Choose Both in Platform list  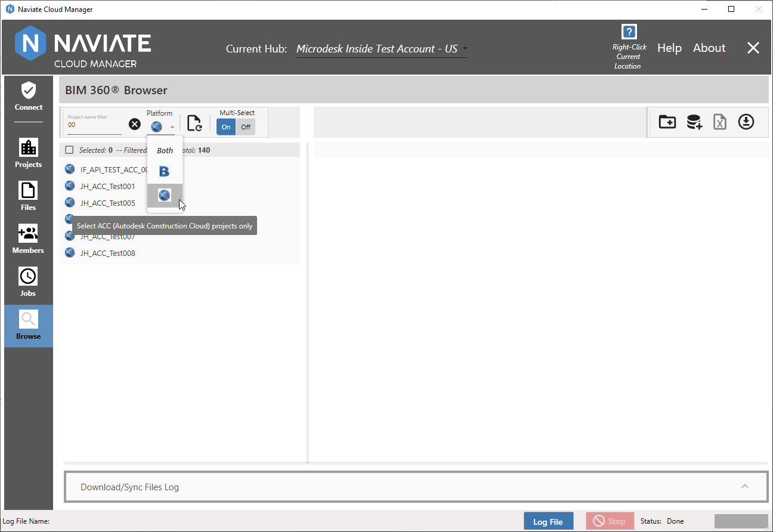point(165,150)
